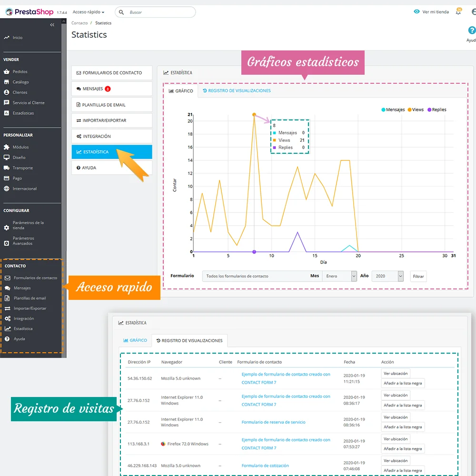Open the Mes dropdown showing Enero
476x476 pixels.
(x=339, y=276)
